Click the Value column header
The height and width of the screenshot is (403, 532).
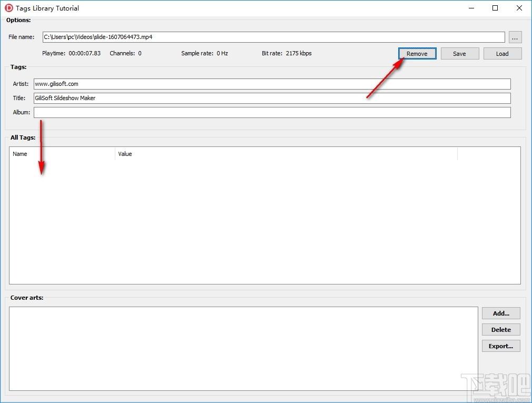point(287,154)
